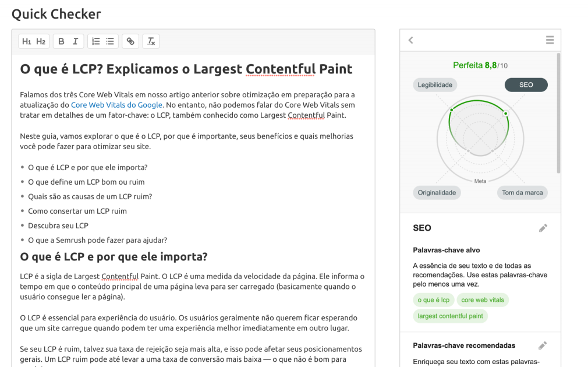Toggle italic formatting
Image resolution: width=588 pixels, height=367 pixels.
coord(75,41)
